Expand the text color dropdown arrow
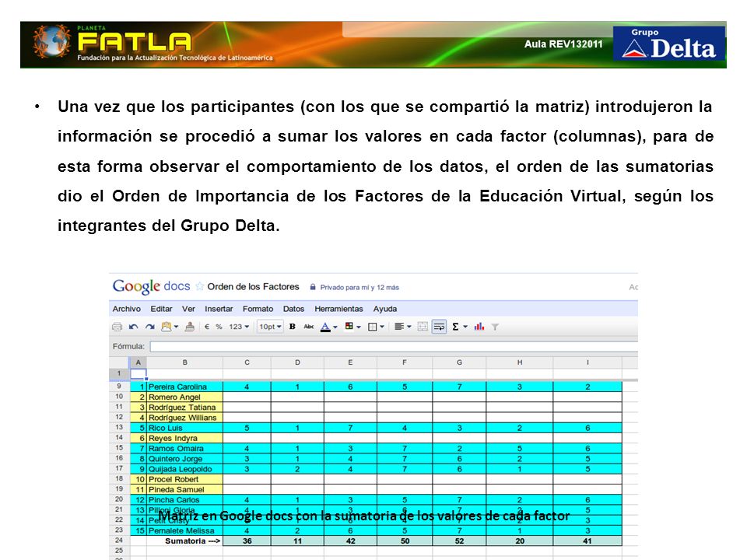The width and height of the screenshot is (747, 560). point(335,327)
